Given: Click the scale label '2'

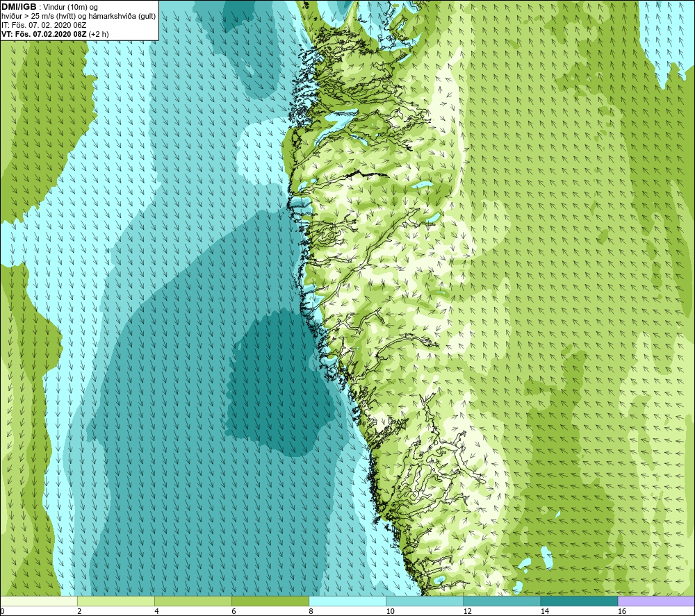Looking at the screenshot, I should click(x=79, y=611).
